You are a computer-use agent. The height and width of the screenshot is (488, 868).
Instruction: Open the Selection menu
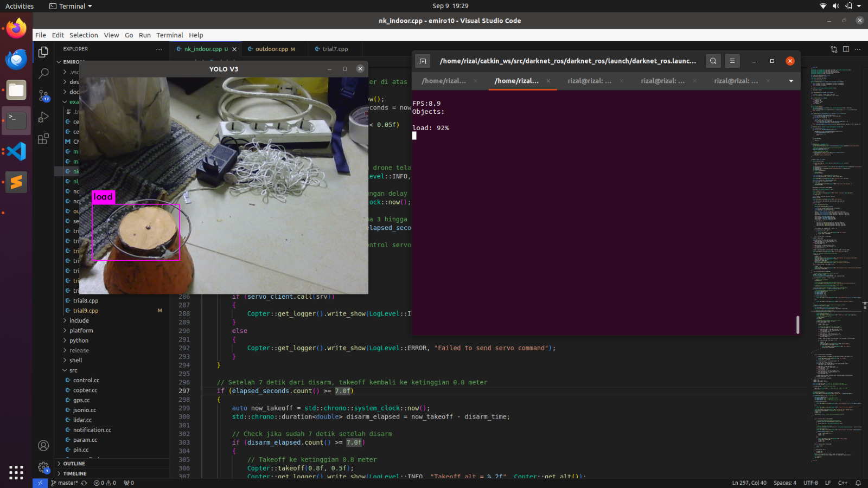pos(84,35)
